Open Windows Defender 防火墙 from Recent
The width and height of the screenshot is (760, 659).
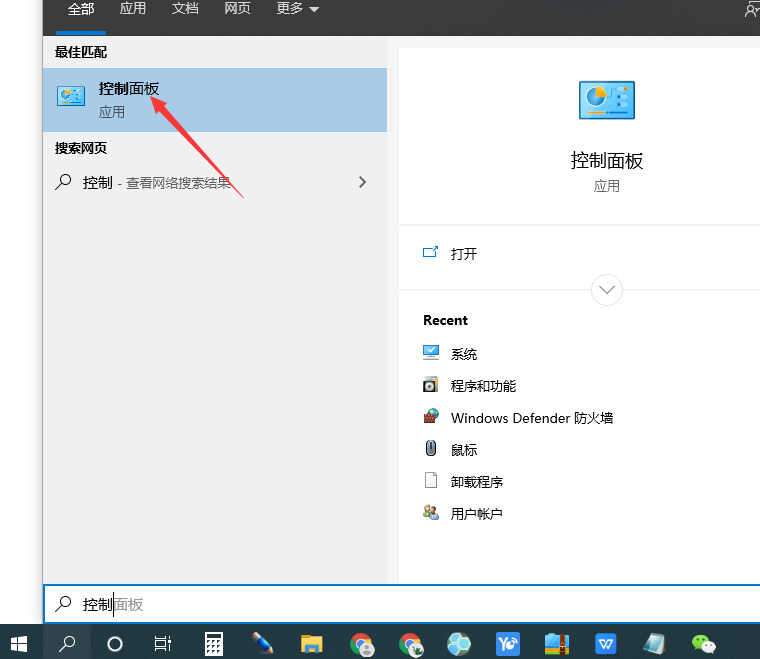[531, 418]
